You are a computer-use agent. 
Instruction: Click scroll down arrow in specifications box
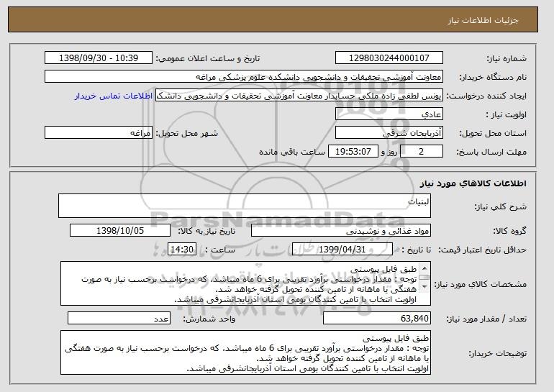424,286
